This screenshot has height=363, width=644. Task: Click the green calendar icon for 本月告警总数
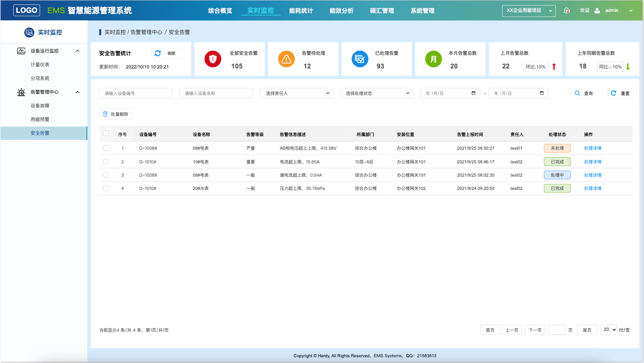(x=433, y=59)
